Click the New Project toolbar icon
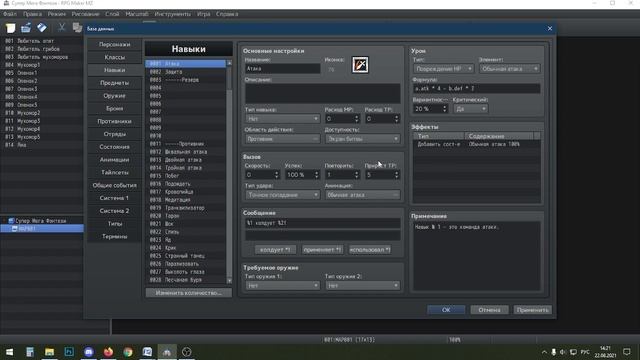Viewport: 640px width, 360px height. pos(11,28)
